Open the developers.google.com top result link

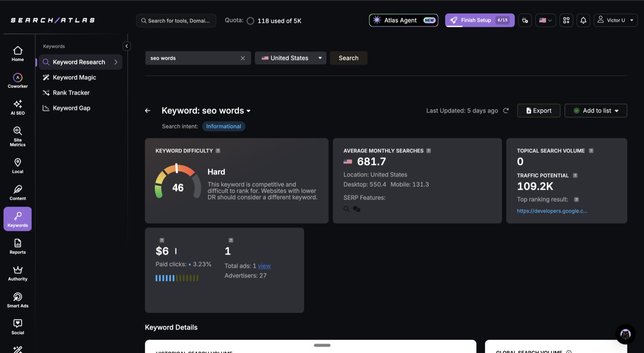tap(552, 211)
